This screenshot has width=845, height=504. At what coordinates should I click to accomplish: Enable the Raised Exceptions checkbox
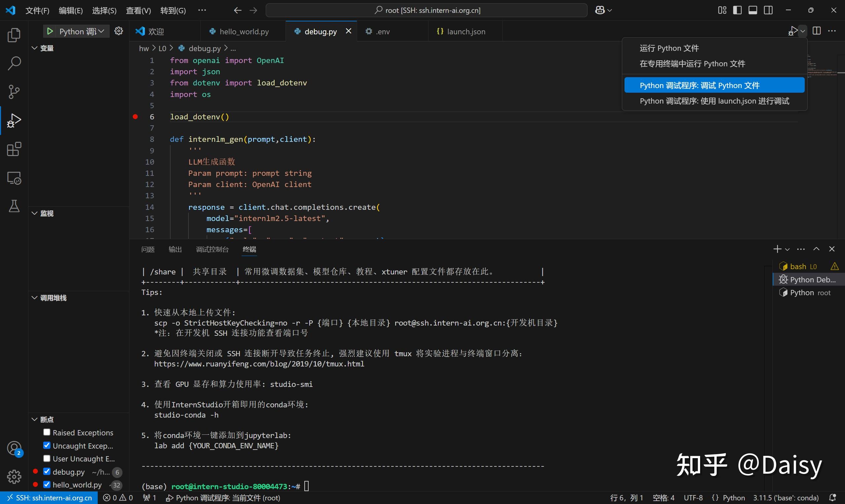point(47,432)
